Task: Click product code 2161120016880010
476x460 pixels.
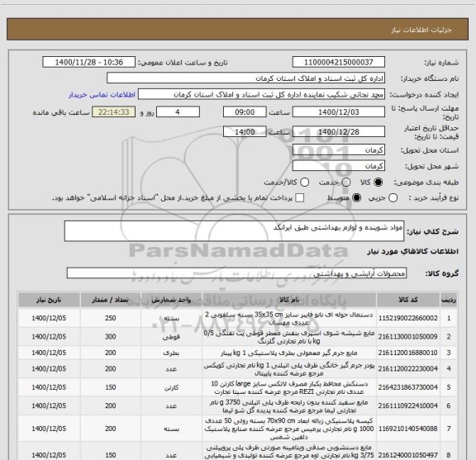Action: pyautogui.click(x=407, y=353)
